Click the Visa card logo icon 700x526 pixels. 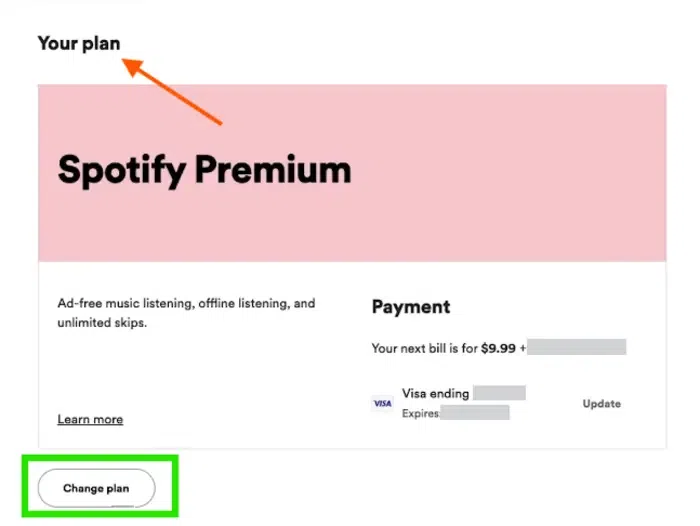coord(382,403)
